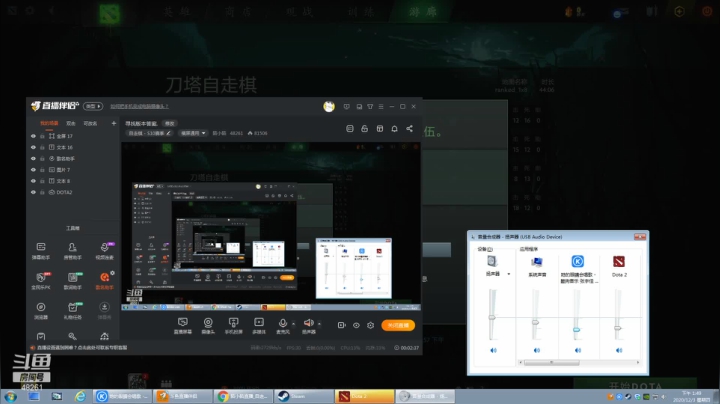The height and width of the screenshot is (404, 720).
Task: Hide the 全屏 17 layer
Action: 33,136
